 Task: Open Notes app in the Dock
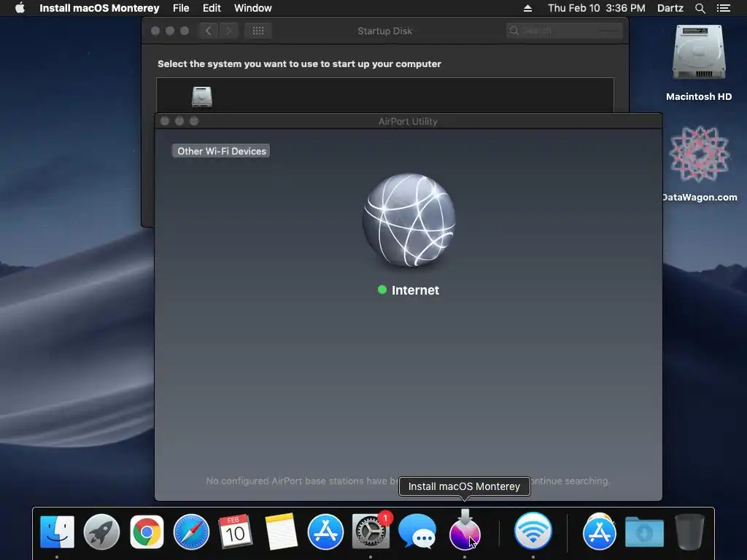pos(281,532)
